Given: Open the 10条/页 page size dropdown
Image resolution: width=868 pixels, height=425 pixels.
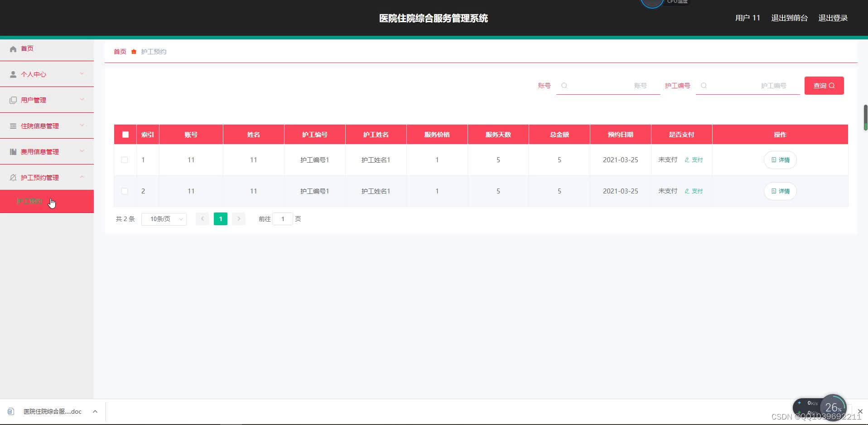Looking at the screenshot, I should coord(164,219).
